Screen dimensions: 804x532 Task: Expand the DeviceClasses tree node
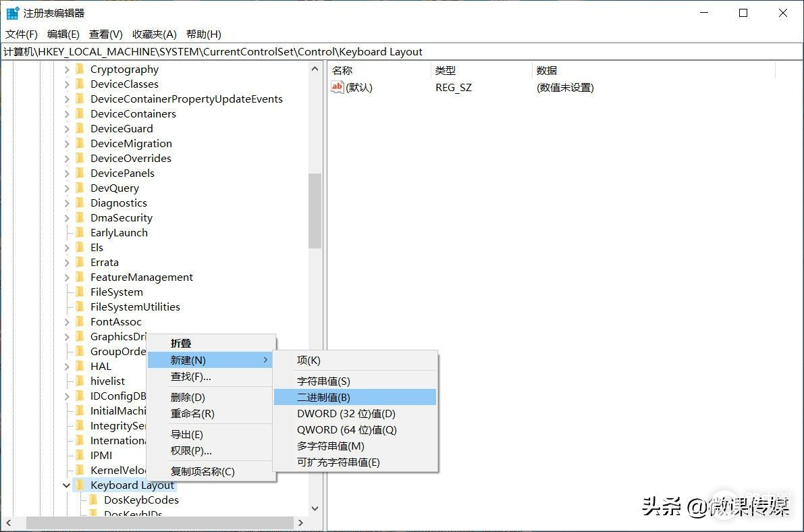(66, 84)
